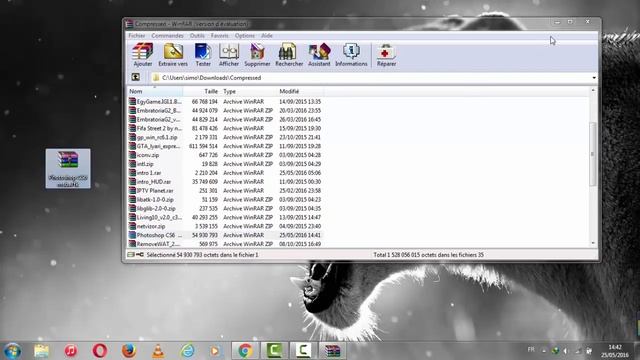
Task: Select the iconv.zip file
Action: pyautogui.click(x=225, y=155)
